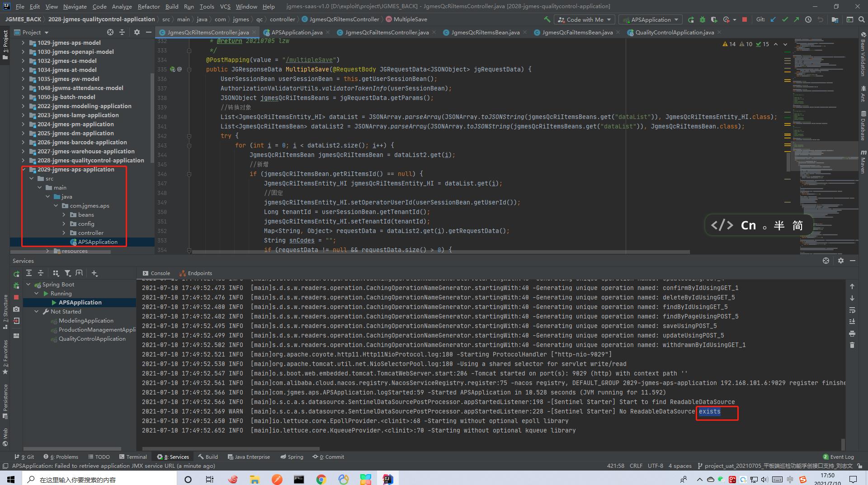Screen dimensions: 868x485
Task: Toggle Soft-Wrap in console side toolbar
Action: click(x=852, y=310)
